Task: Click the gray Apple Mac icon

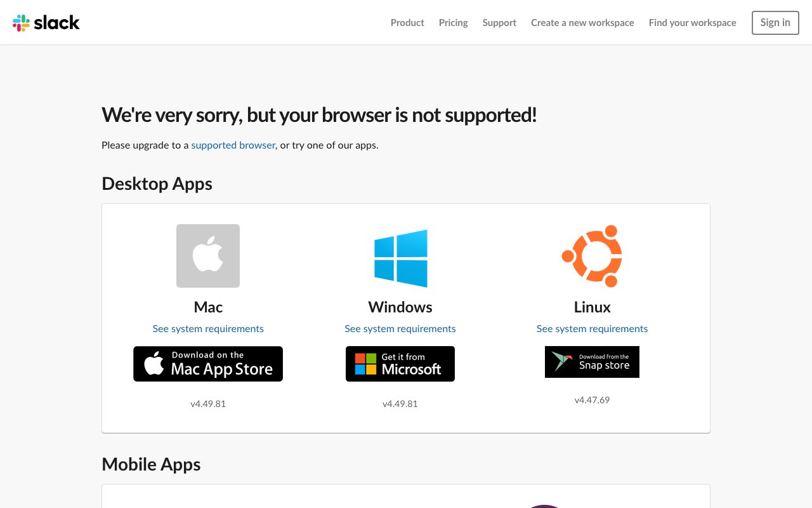Action: tap(208, 256)
